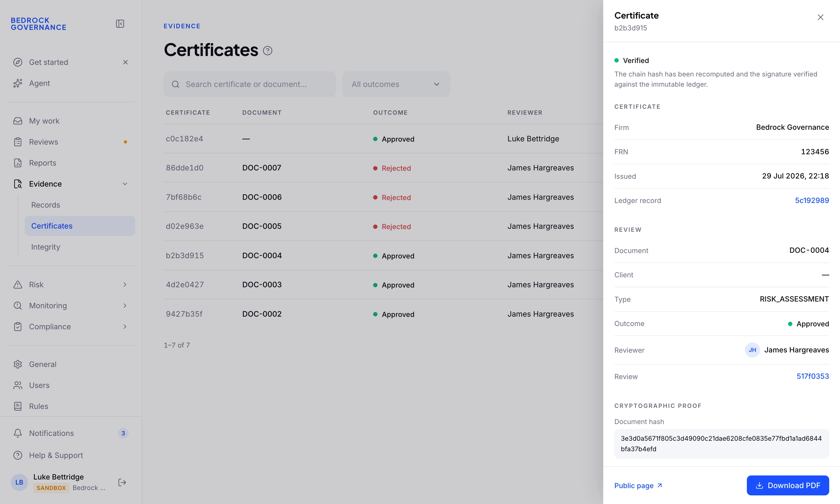Open certificate row 4d2e0427
This screenshot has width=840, height=504.
(x=383, y=285)
